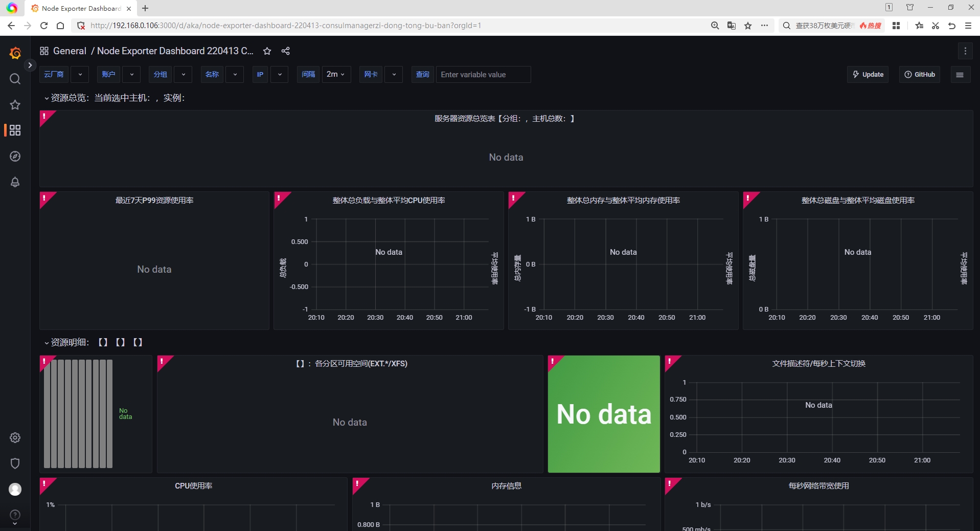Click error icon on green No data panel

click(x=553, y=361)
